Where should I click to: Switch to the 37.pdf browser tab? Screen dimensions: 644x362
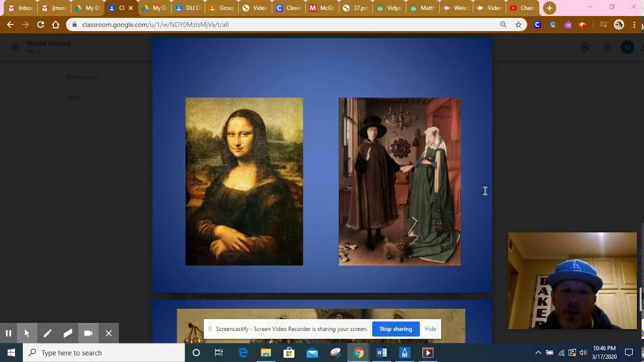(355, 8)
